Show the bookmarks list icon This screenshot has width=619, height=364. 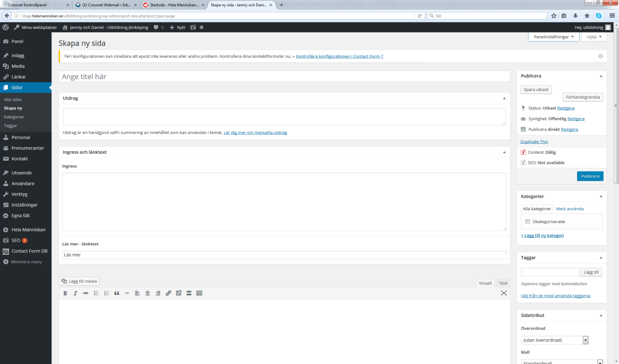point(564,16)
